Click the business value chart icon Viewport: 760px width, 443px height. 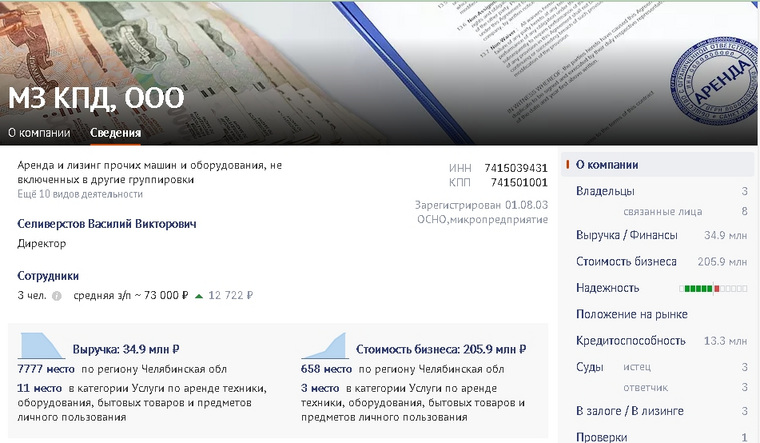click(x=324, y=346)
